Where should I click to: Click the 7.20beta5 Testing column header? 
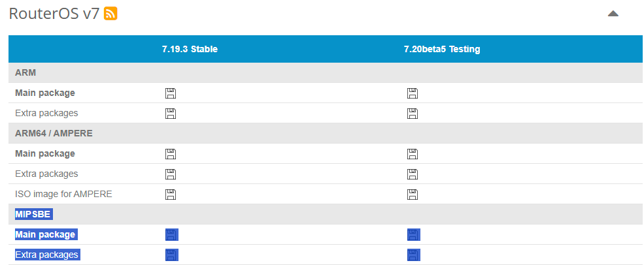(442, 49)
